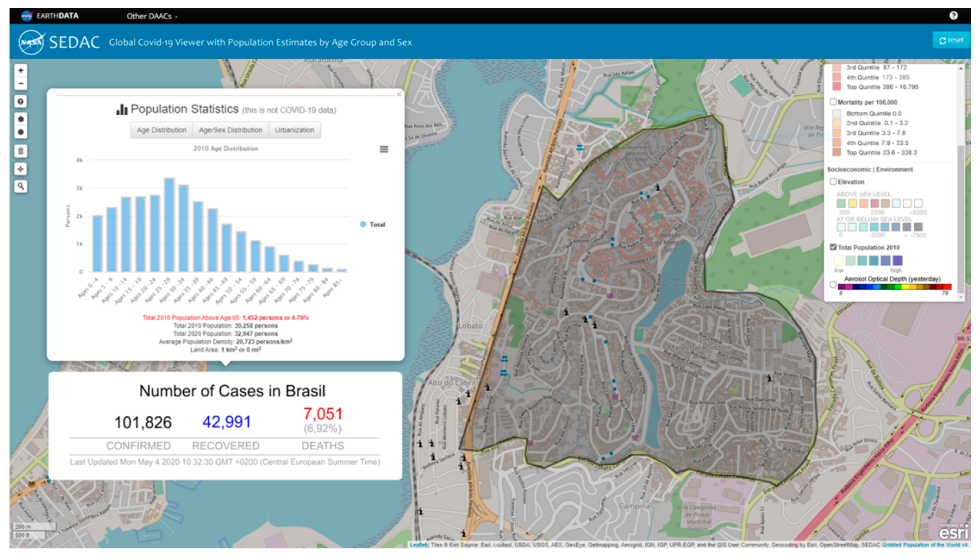Click the locate position crosshair icon
Screen dimensions: 977x560
[x=21, y=169]
